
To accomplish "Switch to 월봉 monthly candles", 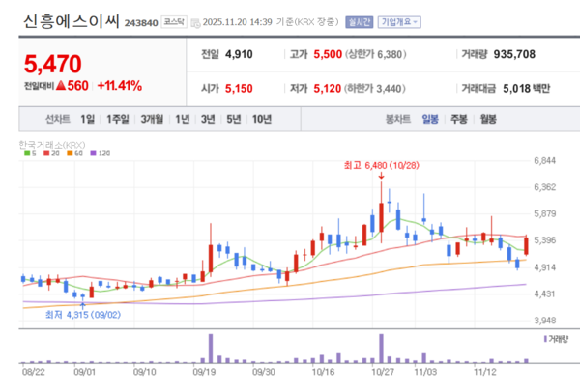I will pos(488,119).
